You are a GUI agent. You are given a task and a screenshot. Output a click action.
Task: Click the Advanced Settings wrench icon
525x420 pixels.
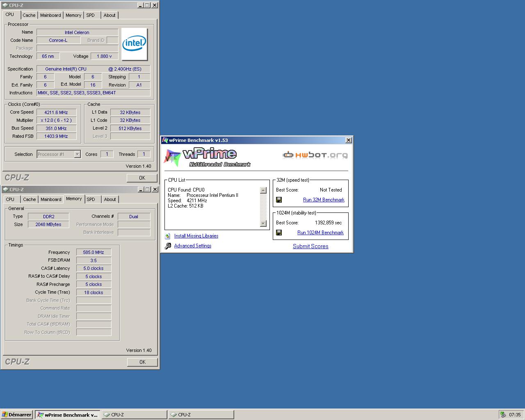coord(168,246)
